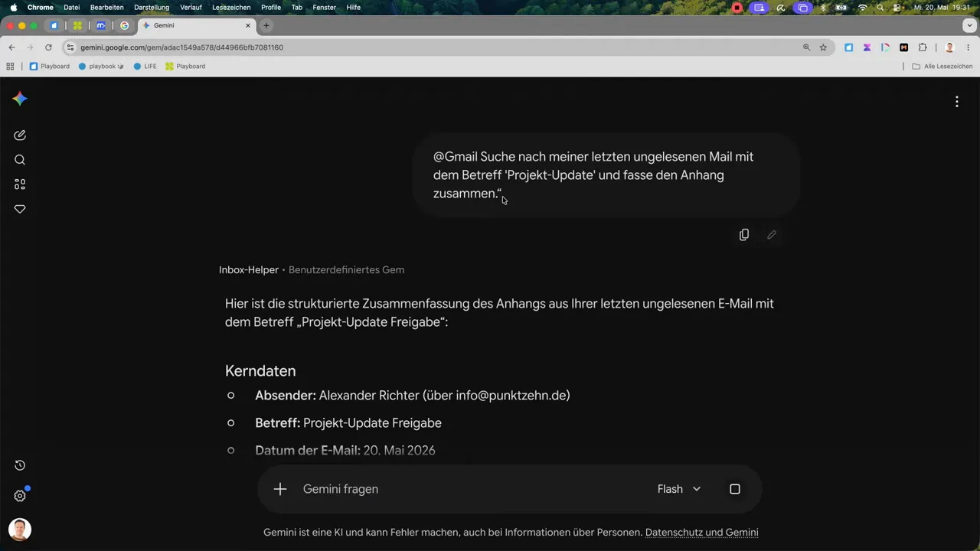This screenshot has width=980, height=551.
Task: Open a new tab with plus button
Action: [x=266, y=25]
